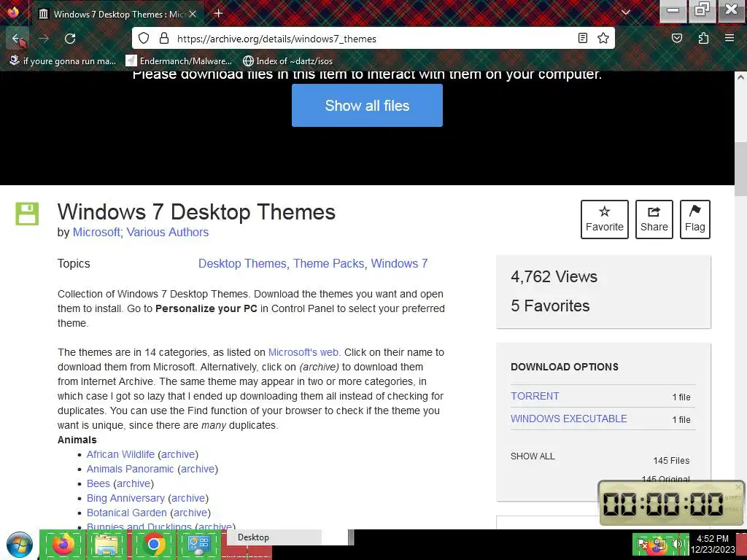Open Windows Explorer from the taskbar

(108, 544)
